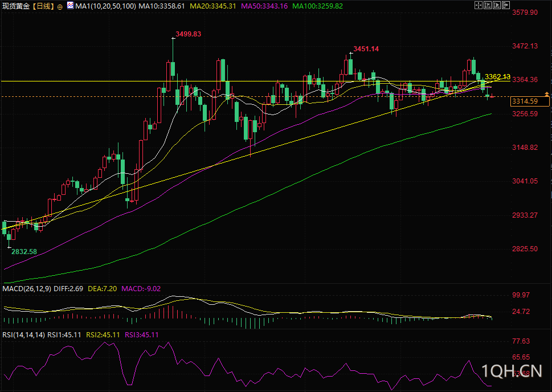Click the magenta MA50:3343.16 label

coord(264,6)
